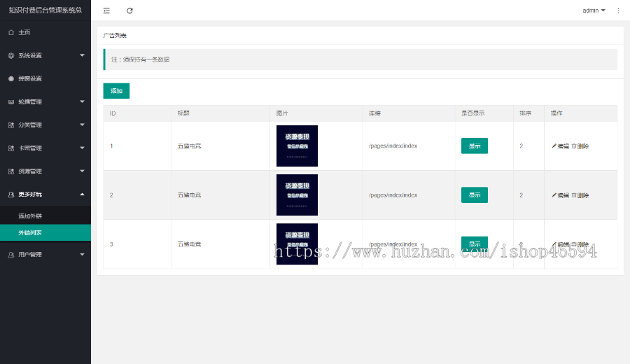Expand 资源管理 with its arrow
630x364 pixels.
point(82,171)
